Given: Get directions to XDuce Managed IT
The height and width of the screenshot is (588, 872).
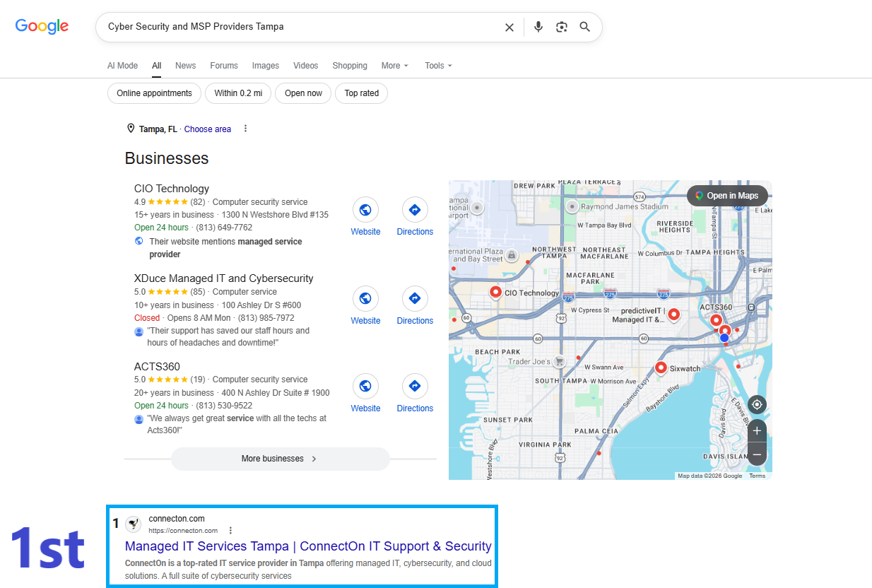Looking at the screenshot, I should (x=415, y=299).
